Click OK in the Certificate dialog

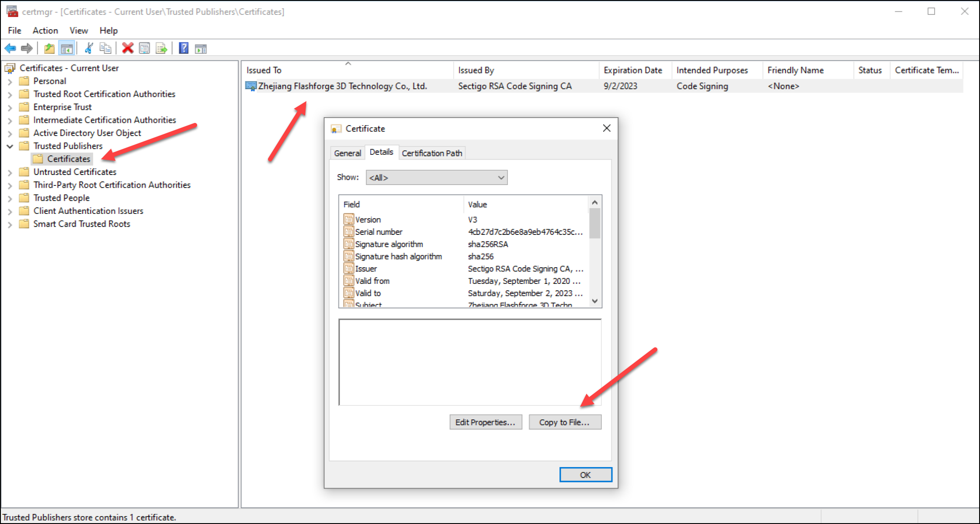click(x=586, y=475)
